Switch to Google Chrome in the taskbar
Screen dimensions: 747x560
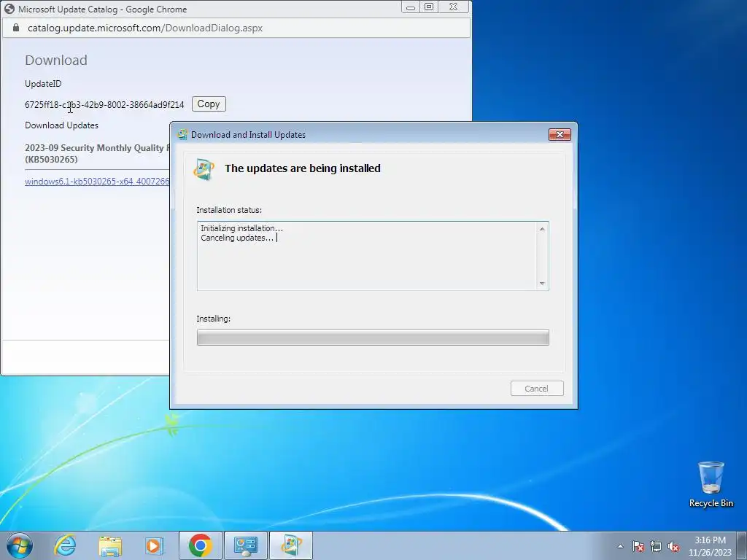pos(201,545)
